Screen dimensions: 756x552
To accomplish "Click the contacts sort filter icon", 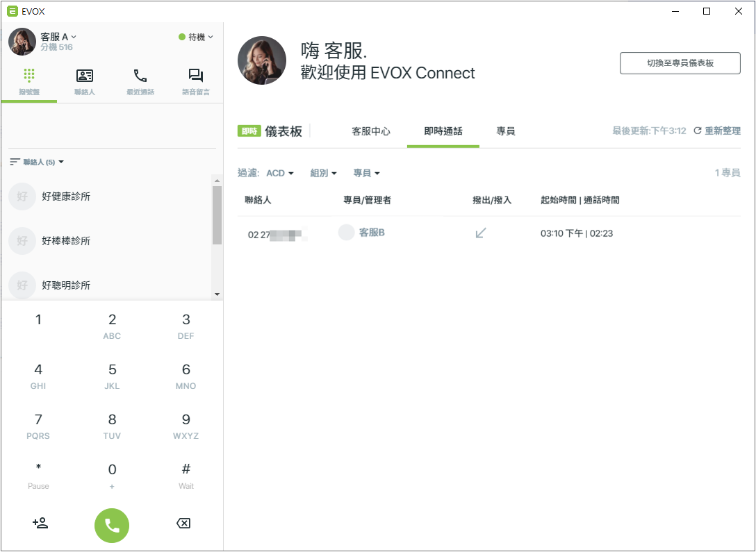I will tap(15, 162).
